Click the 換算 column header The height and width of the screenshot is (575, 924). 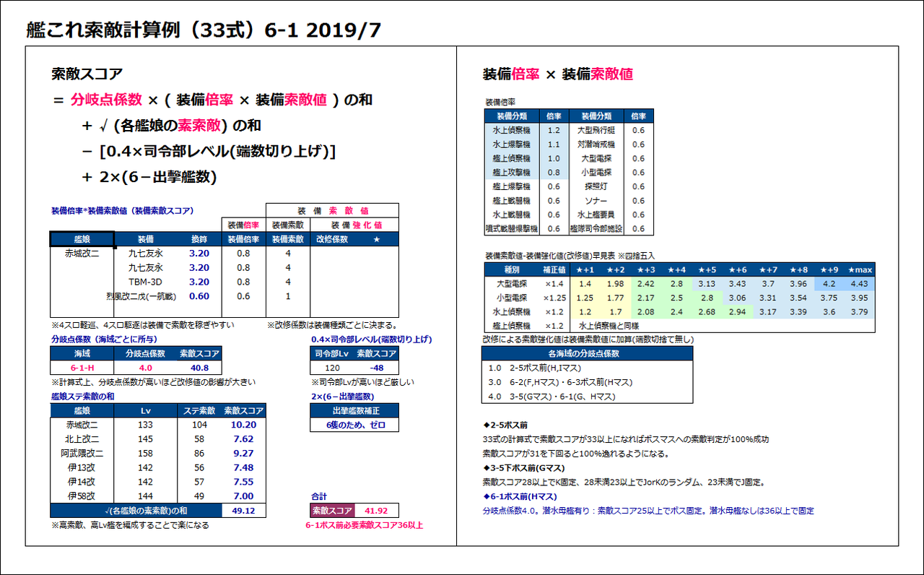[199, 239]
